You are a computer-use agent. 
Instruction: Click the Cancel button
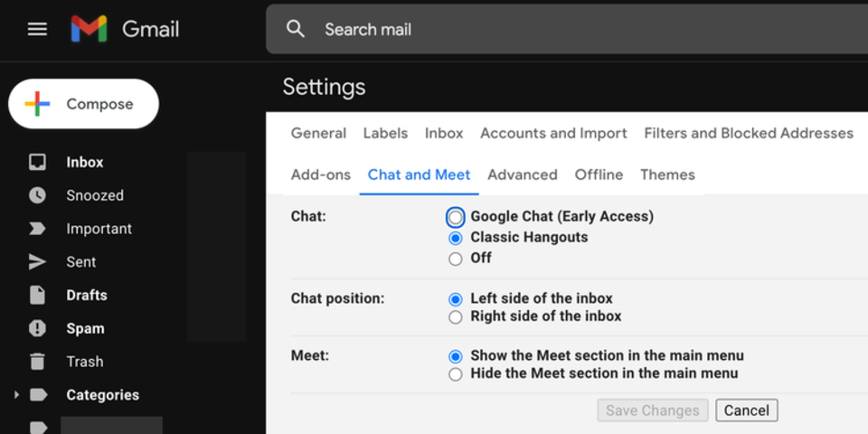[x=747, y=410]
